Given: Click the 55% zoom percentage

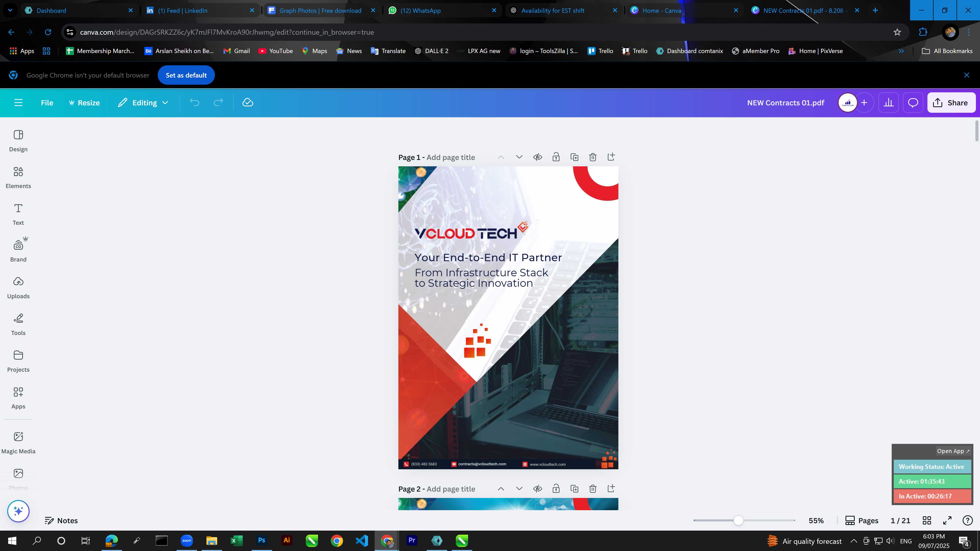Looking at the screenshot, I should [x=816, y=521].
